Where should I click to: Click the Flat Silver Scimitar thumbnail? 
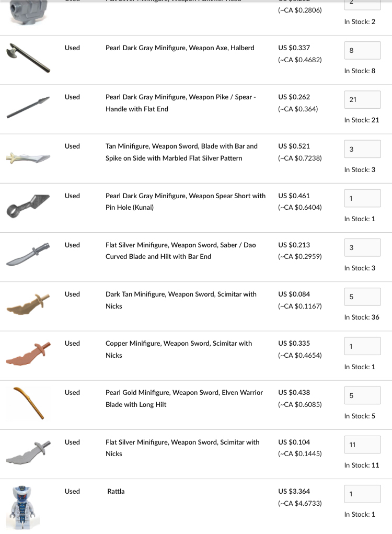pos(28,451)
